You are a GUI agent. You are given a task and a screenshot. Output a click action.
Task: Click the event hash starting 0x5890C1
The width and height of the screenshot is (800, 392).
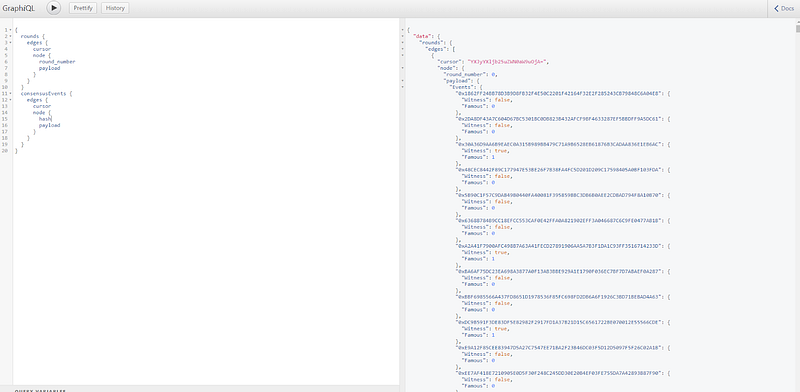pos(560,195)
